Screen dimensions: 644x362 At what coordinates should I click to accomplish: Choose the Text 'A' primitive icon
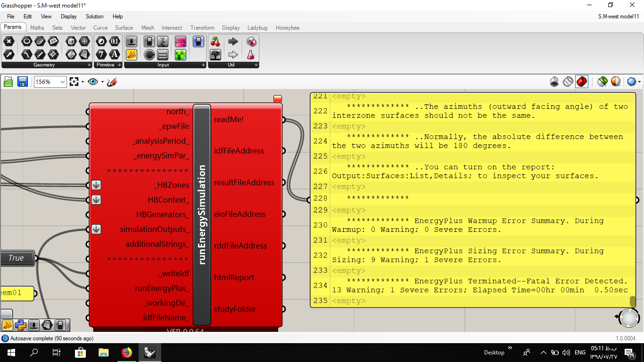click(x=115, y=55)
